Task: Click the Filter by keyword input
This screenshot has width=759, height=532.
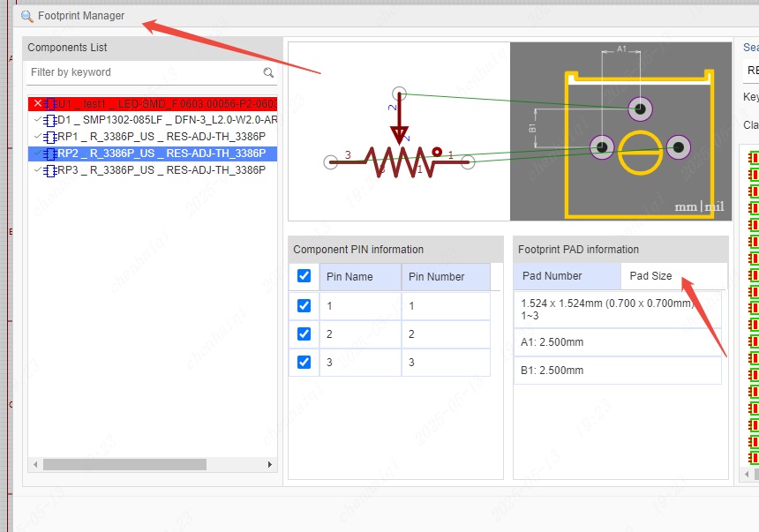Action: 141,72
